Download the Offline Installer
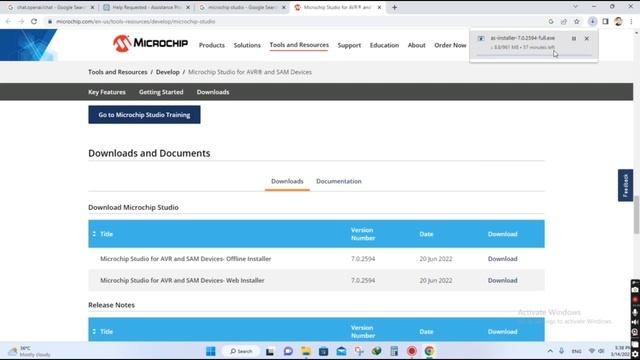 tap(502, 259)
